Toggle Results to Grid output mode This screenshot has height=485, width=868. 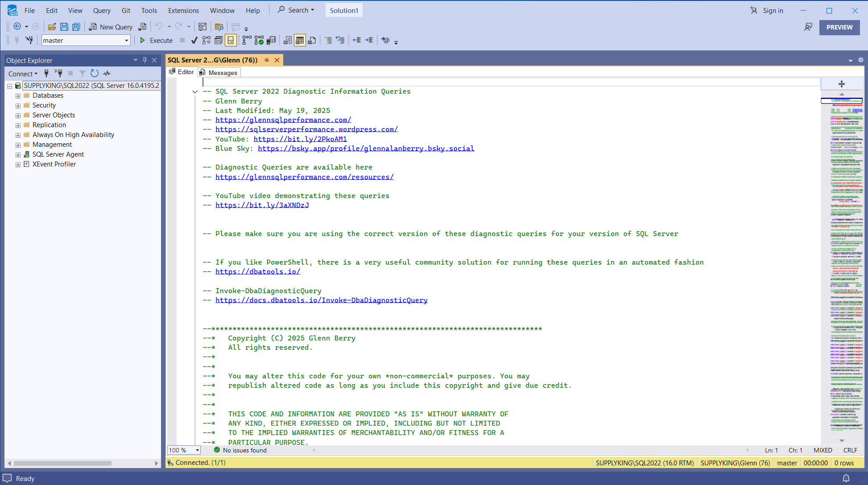pos(300,41)
